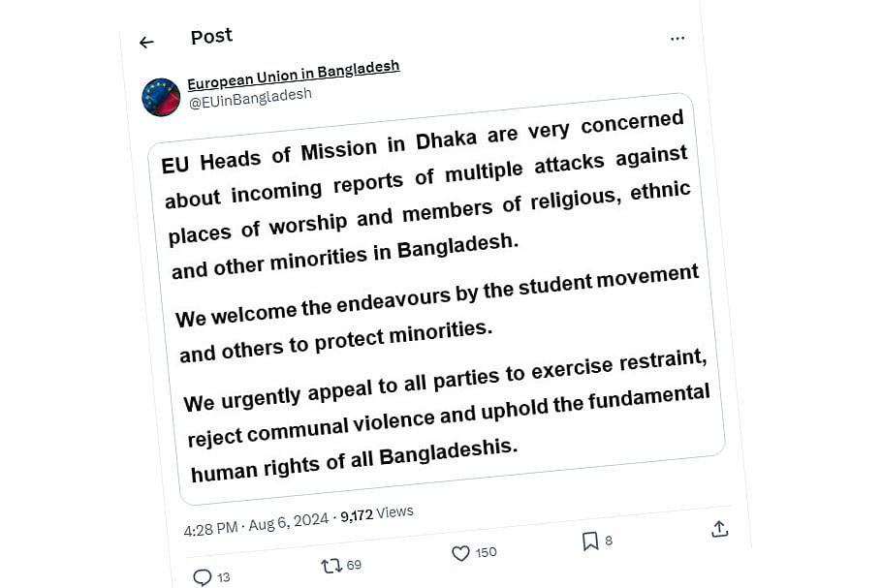This screenshot has width=882, height=588.
Task: Click the 'We welcome the endeavours' paragraph
Action: pyautogui.click(x=436, y=312)
